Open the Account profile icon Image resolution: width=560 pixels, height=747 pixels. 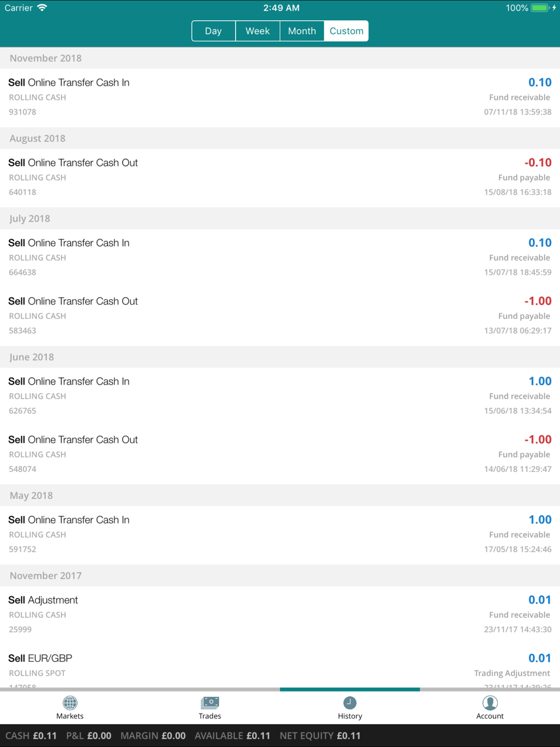pos(490,703)
